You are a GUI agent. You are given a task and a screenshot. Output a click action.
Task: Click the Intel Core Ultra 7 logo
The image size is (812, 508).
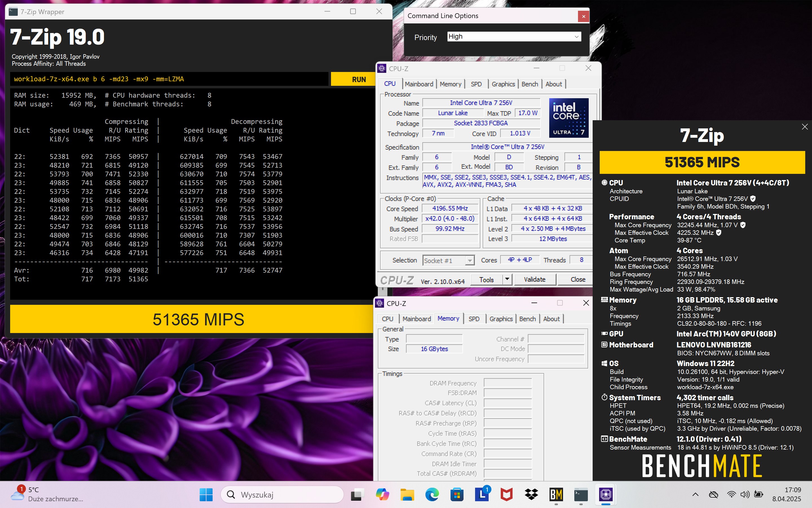(x=568, y=118)
